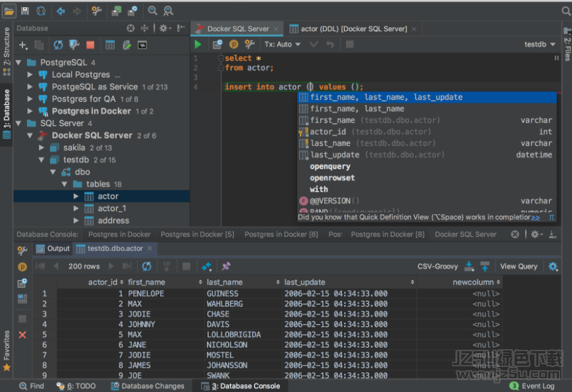This screenshot has height=392, width=572.
Task: Switch to the actor (DDL) editor tab
Action: coord(353,29)
